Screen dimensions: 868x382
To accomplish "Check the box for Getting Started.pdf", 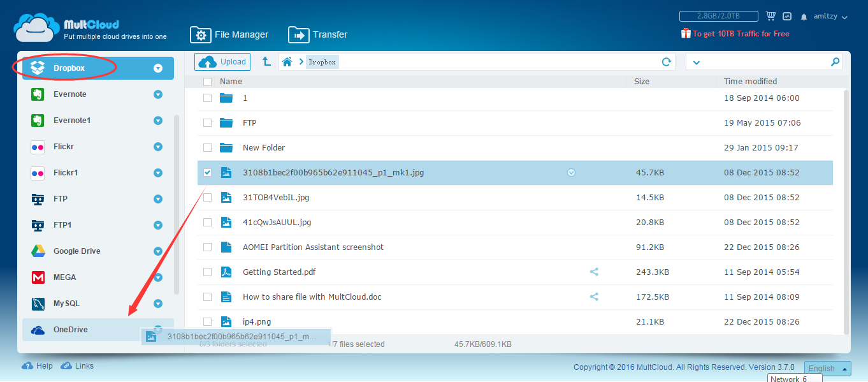I will click(207, 272).
